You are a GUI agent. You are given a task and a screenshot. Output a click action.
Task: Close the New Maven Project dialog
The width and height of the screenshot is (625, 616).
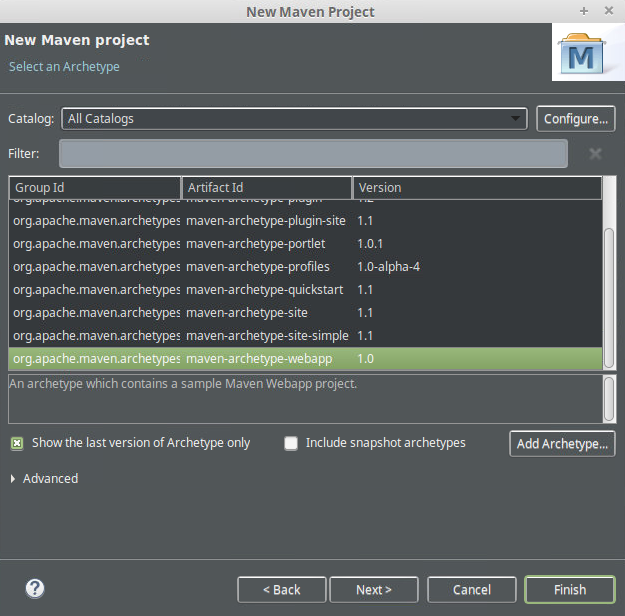point(609,11)
